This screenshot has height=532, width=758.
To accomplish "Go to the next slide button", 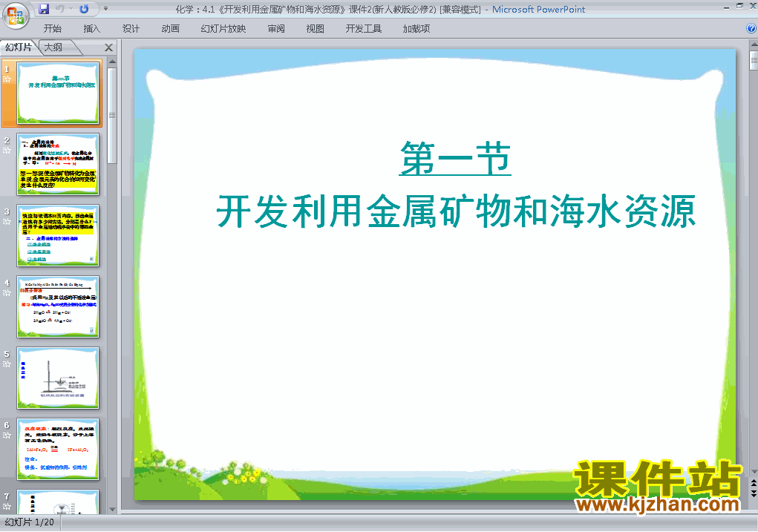I will pos(754,493).
